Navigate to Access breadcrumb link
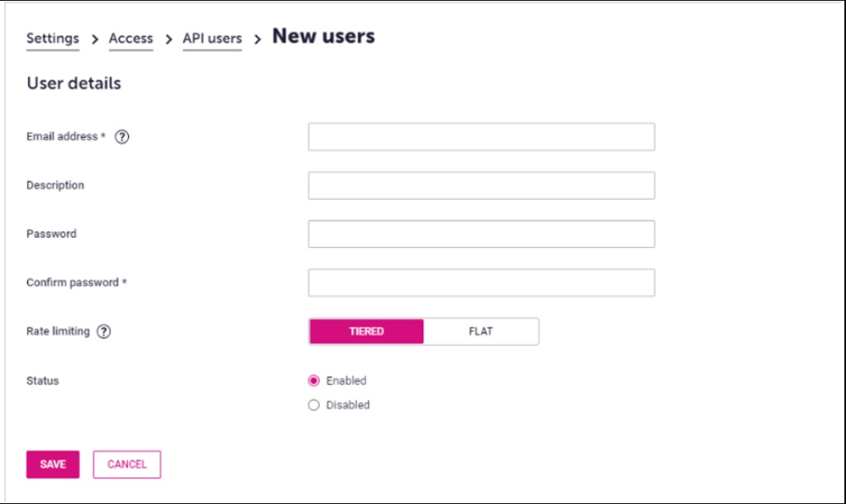Image resolution: width=846 pixels, height=504 pixels. pyautogui.click(x=131, y=39)
